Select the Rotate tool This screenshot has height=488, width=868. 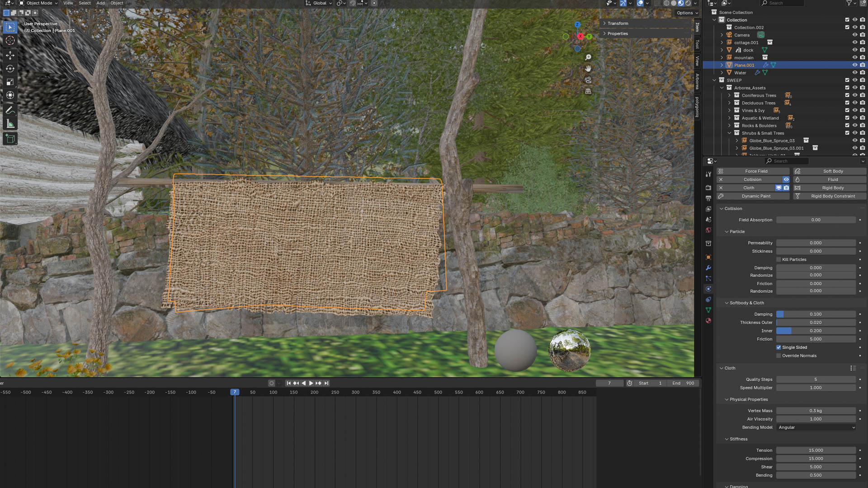[10, 69]
